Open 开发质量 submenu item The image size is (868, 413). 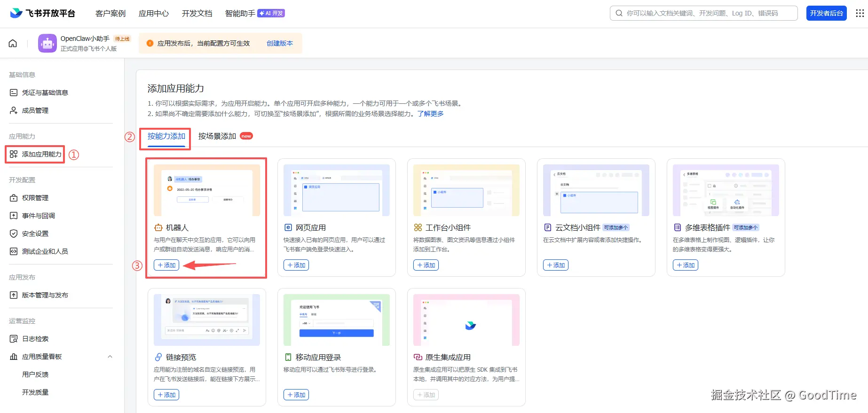35,392
